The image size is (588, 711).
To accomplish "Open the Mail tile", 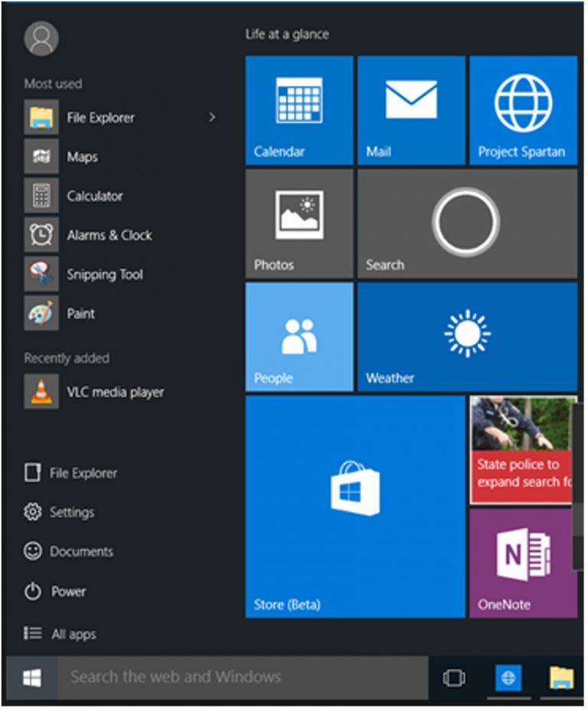I will (x=411, y=110).
